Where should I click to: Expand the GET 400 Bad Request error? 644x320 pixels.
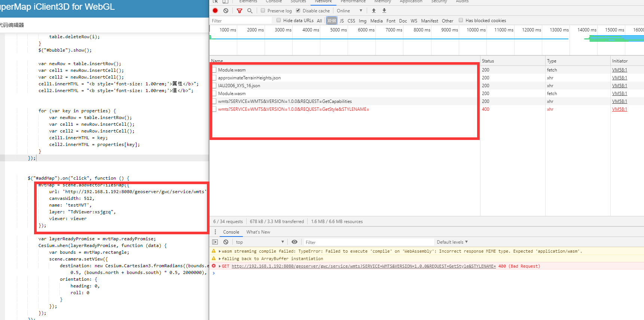coord(220,266)
